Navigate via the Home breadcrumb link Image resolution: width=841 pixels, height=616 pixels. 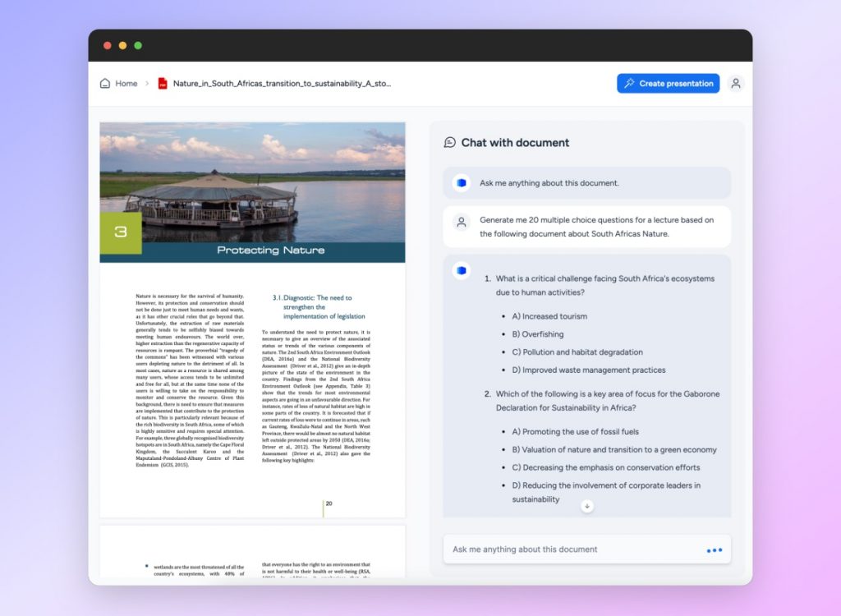(x=126, y=83)
